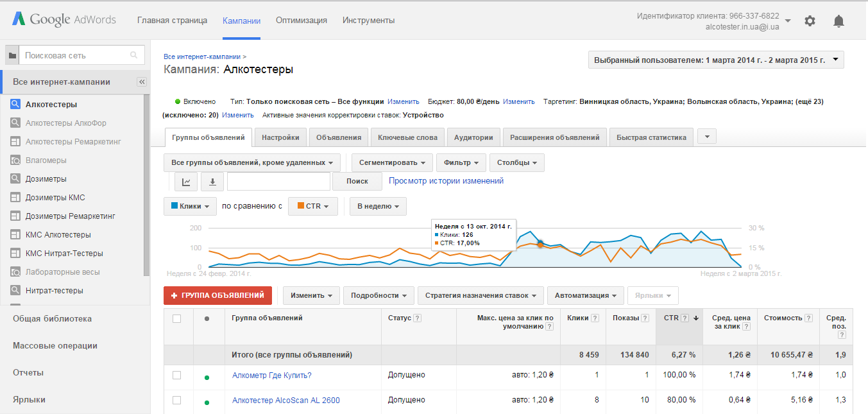Open the В неделю interval dropdown
868x414 pixels.
378,206
